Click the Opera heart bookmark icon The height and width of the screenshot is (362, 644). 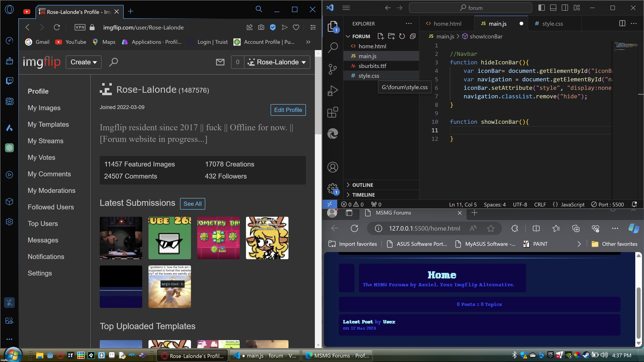pos(296,27)
